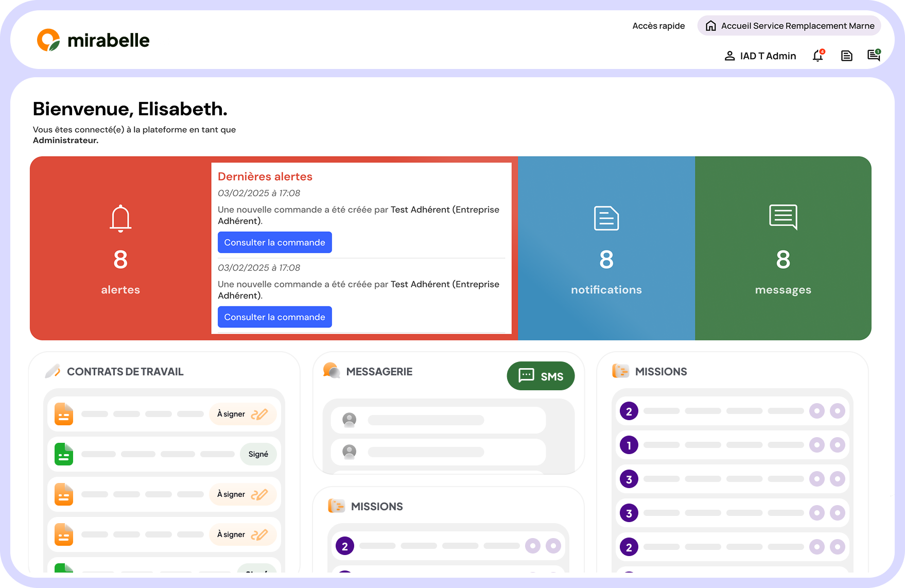The image size is (905, 588).
Task: Click the messages tile chat icon
Action: (x=782, y=217)
